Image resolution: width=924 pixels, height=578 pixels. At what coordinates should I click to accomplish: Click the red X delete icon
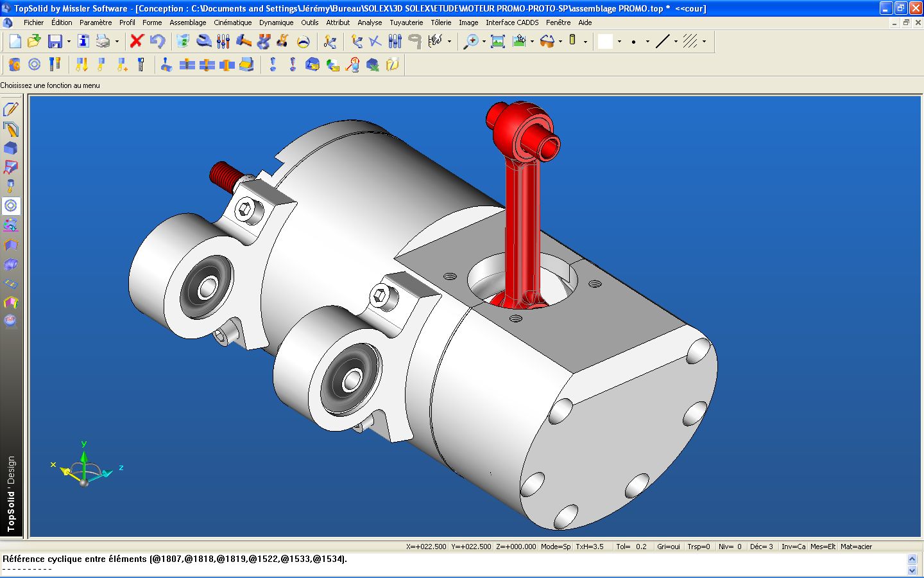click(x=136, y=41)
